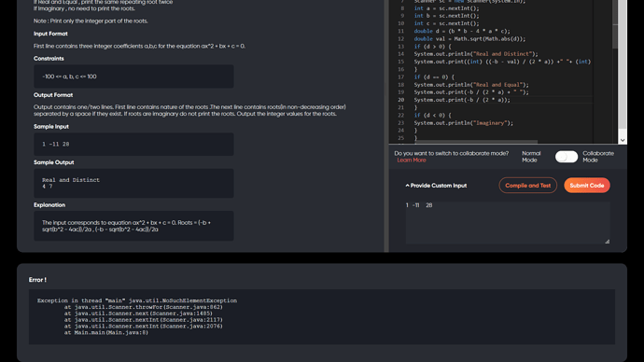Click inside the custom input text area
This screenshot has height=362, width=644.
pos(508,222)
